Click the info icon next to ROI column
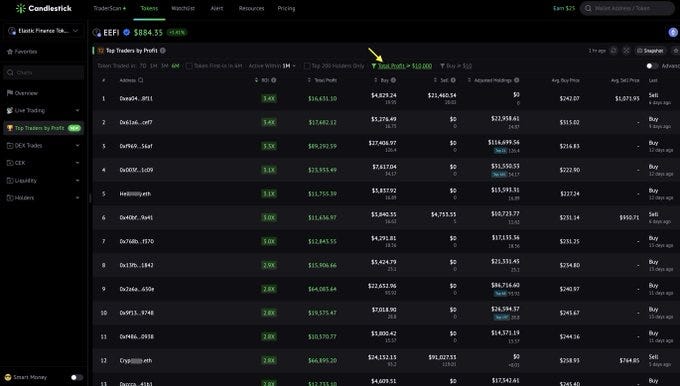 (x=274, y=80)
